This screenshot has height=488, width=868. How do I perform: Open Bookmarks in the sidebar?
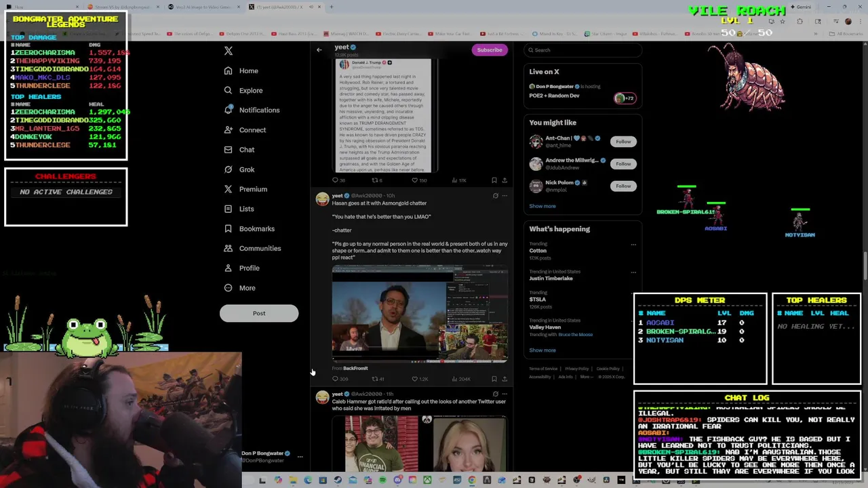[249, 228]
